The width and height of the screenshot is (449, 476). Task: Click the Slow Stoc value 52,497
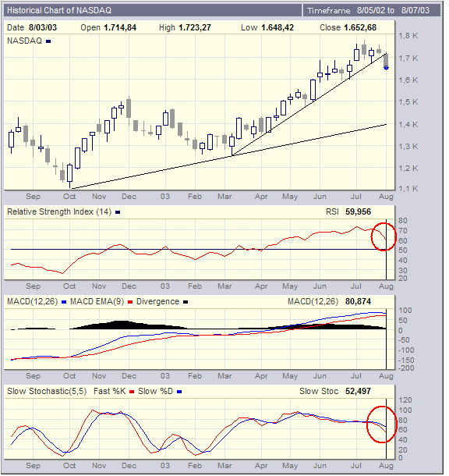coord(358,391)
